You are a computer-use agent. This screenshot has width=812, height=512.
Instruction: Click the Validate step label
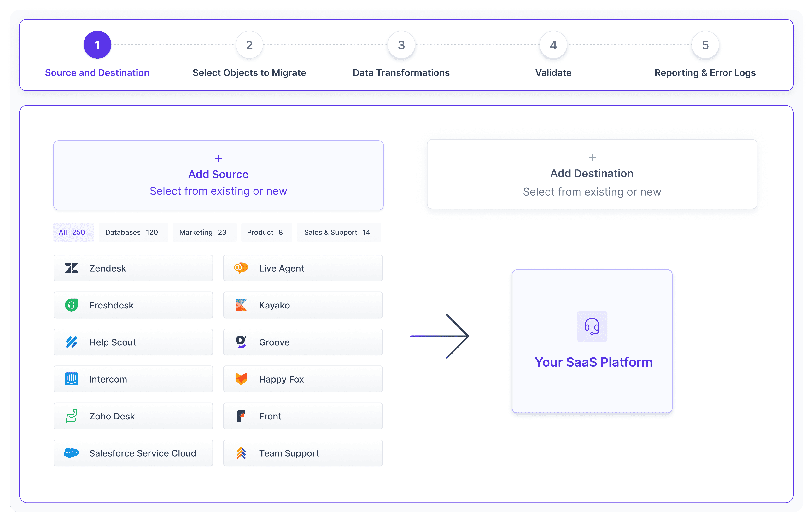553,73
